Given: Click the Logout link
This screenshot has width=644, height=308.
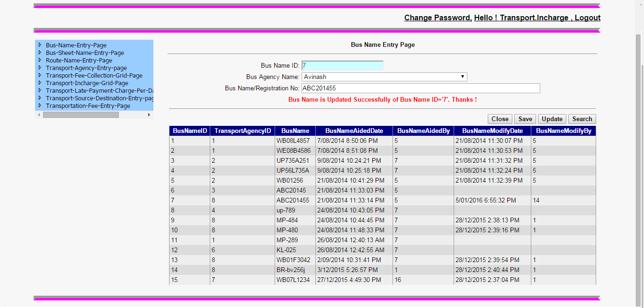Looking at the screenshot, I should coord(588,18).
